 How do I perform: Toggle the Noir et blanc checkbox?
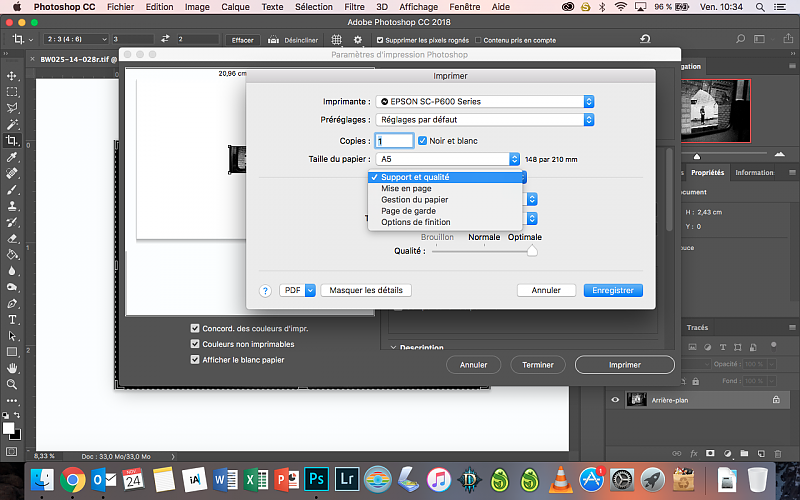coord(423,141)
